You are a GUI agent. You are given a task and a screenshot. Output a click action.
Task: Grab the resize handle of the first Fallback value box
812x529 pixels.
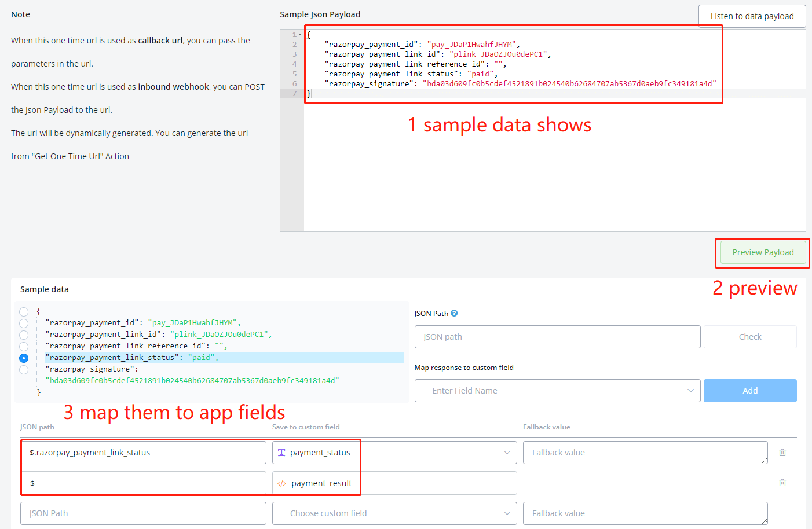tap(764, 461)
